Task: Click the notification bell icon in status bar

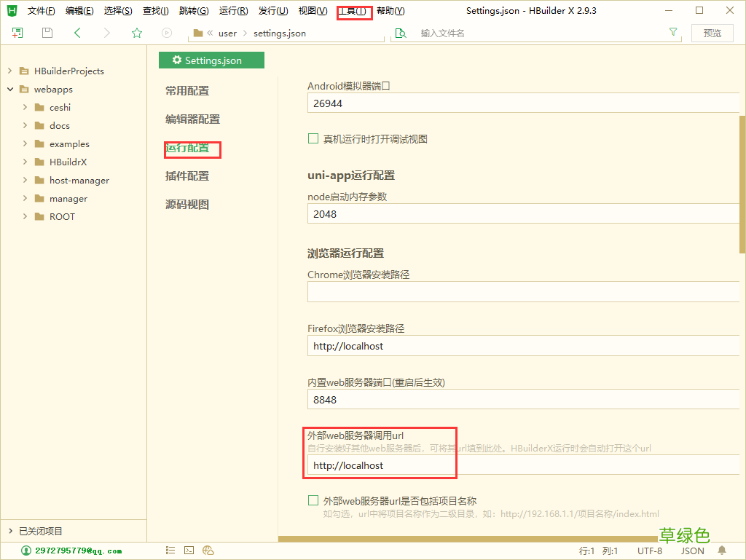Action: click(721, 551)
